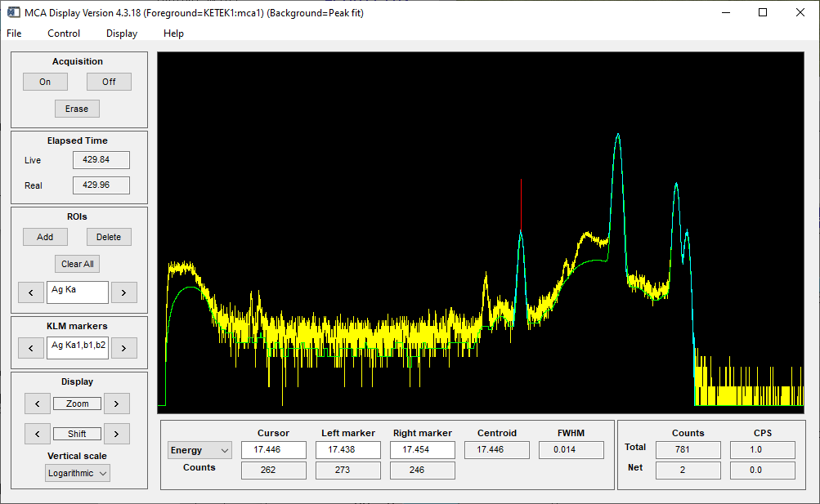Click the Zoom label box
This screenshot has height=504, width=820.
tap(78, 404)
